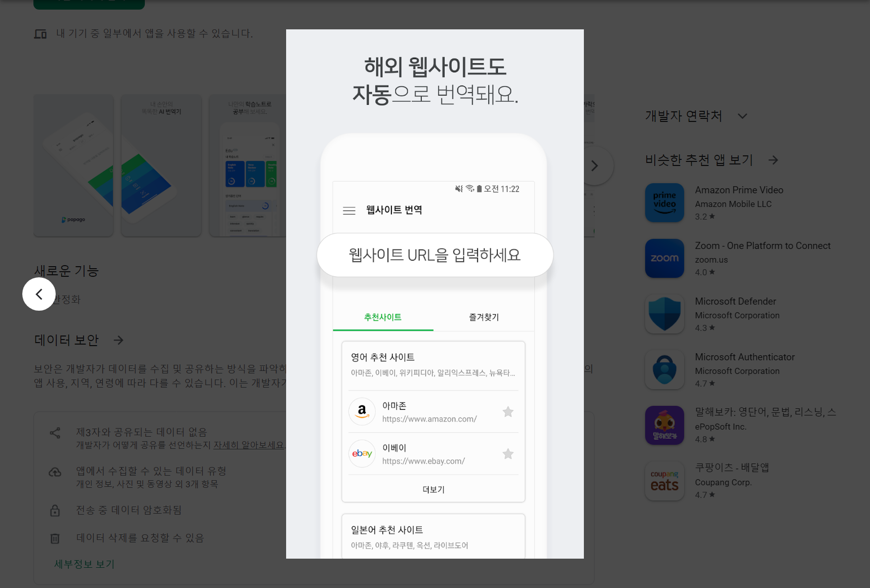
Task: Open the Microsoft Authenticator listing title
Action: pyautogui.click(x=744, y=357)
